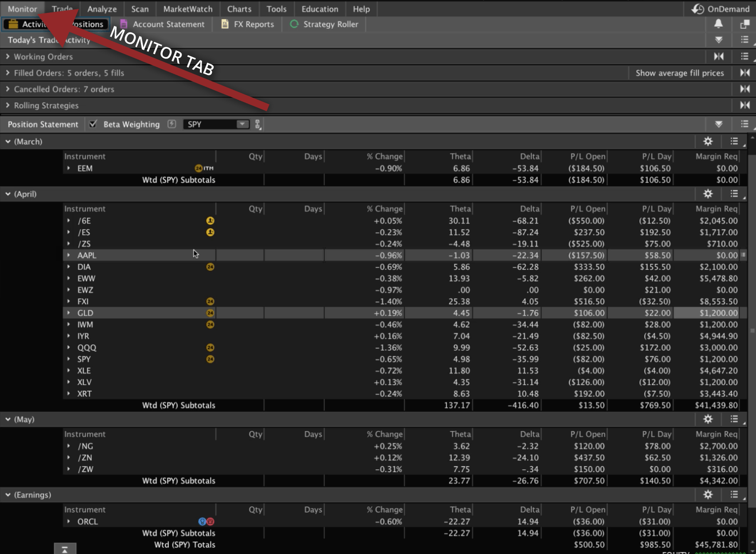
Task: Click Working Orders column-fit icon
Action: pyautogui.click(x=719, y=56)
